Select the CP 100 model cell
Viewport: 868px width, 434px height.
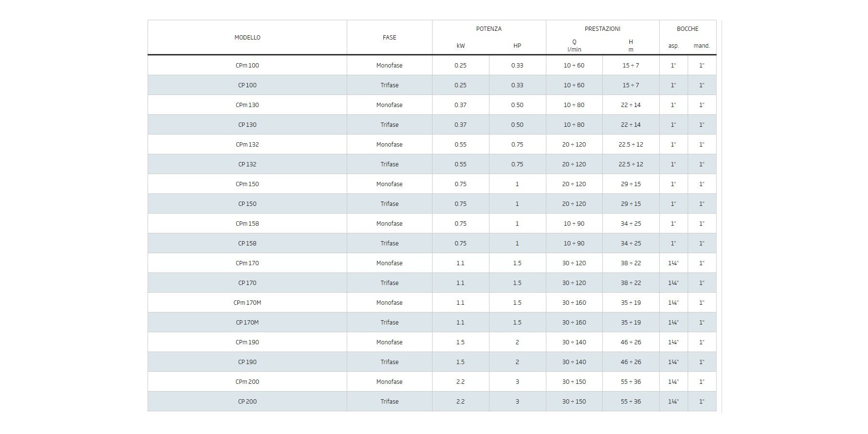247,85
